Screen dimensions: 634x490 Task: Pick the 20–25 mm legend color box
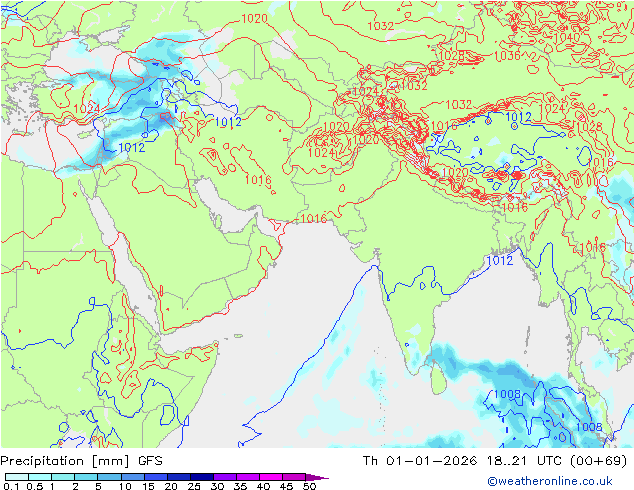tap(178, 477)
